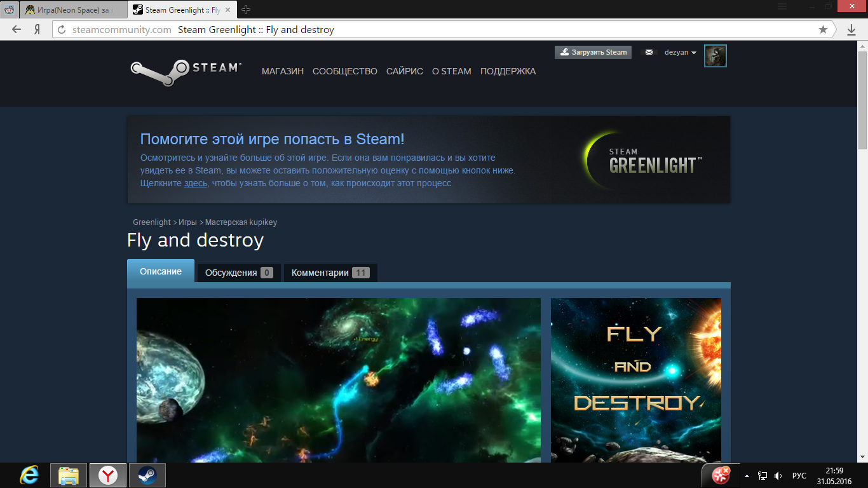Open the taskbar clock and date

834,476
